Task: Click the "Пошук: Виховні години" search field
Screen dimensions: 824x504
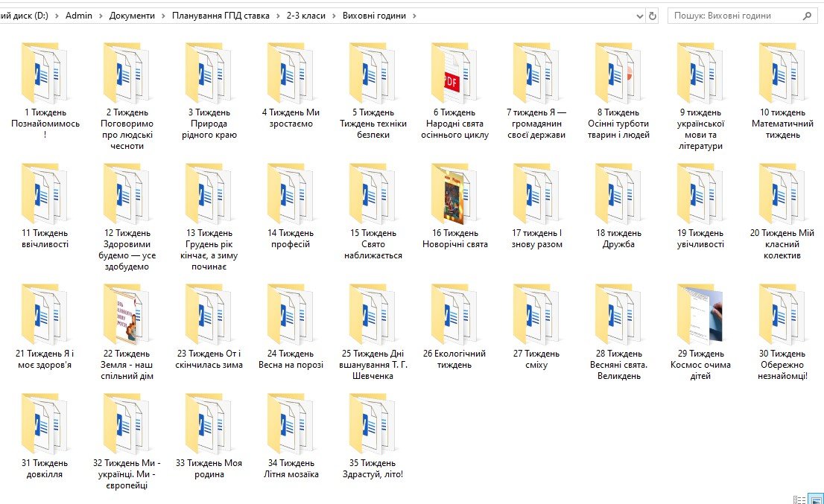Action: pos(734,16)
